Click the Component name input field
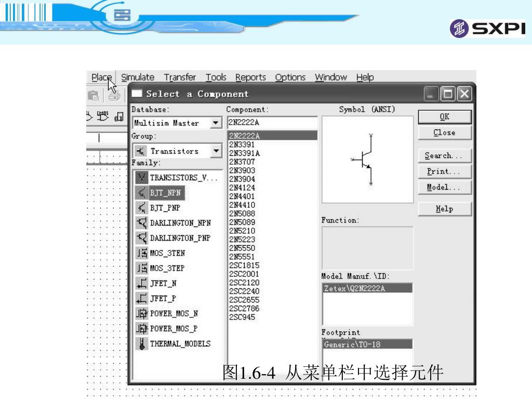This screenshot has height=399, width=532. coord(272,123)
